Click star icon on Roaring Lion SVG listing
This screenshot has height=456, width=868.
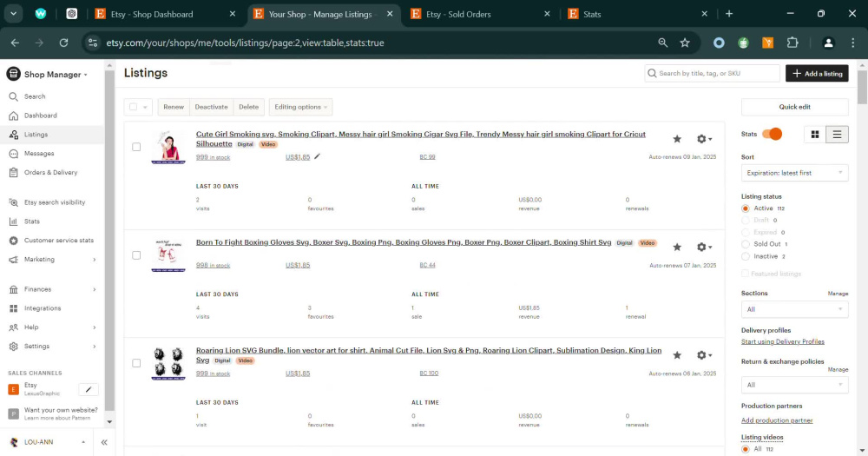click(x=677, y=355)
